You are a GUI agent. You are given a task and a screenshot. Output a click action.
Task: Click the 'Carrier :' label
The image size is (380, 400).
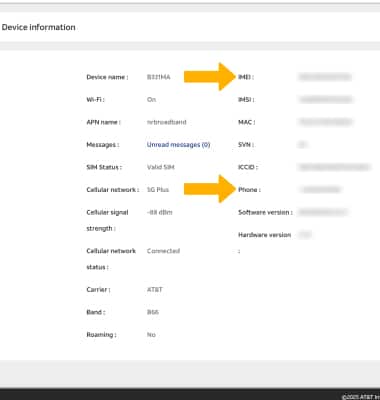point(98,290)
